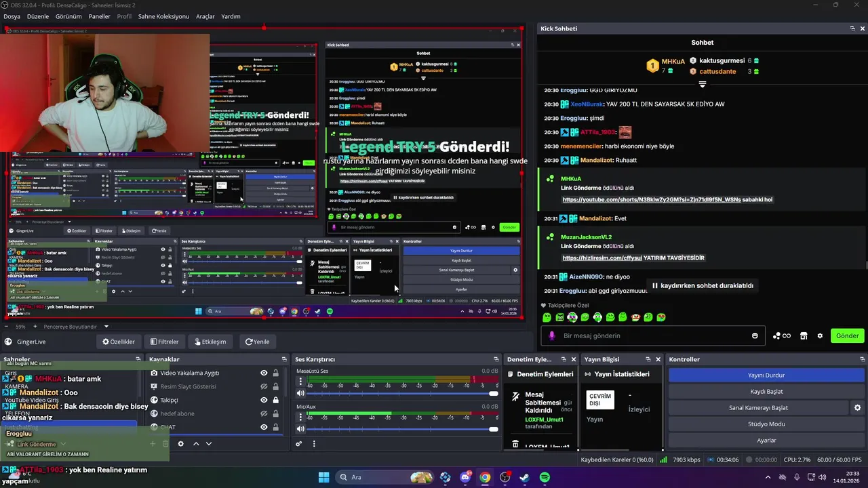Open Windows Start menu

click(x=323, y=477)
